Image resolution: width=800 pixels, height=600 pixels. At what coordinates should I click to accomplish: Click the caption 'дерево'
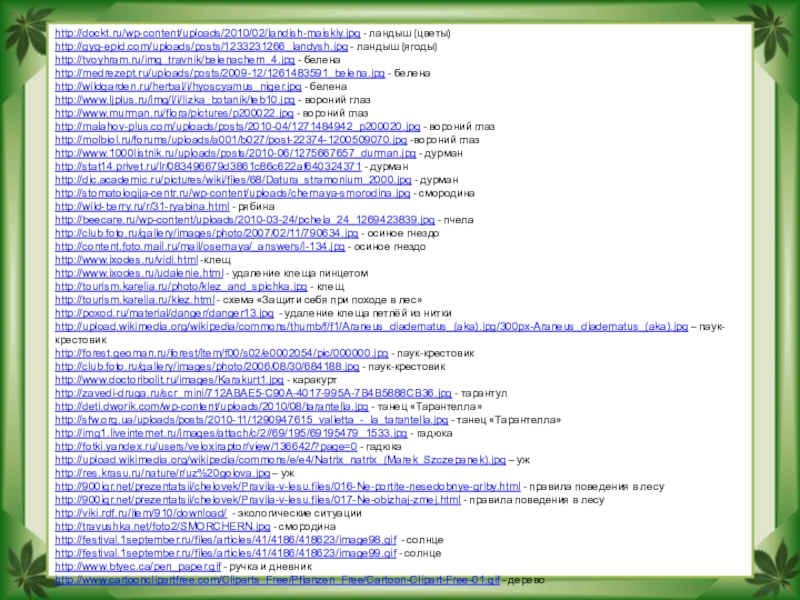(x=527, y=579)
